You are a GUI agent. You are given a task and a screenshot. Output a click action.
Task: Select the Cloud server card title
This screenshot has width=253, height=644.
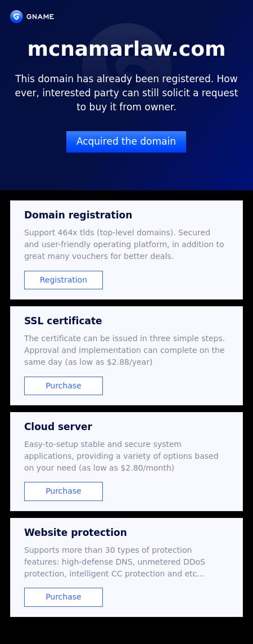click(58, 427)
